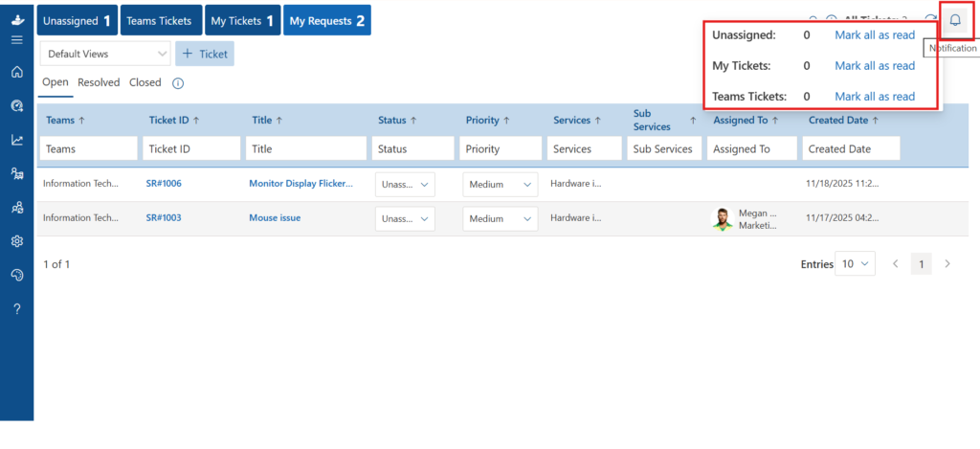Open the hamburger menu in sidebar

(x=16, y=40)
